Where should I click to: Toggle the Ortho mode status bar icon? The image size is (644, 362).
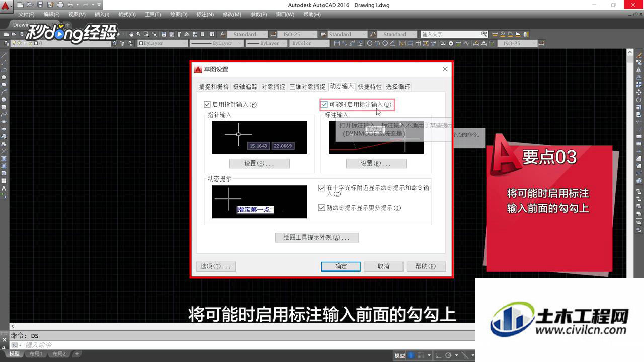438,355
